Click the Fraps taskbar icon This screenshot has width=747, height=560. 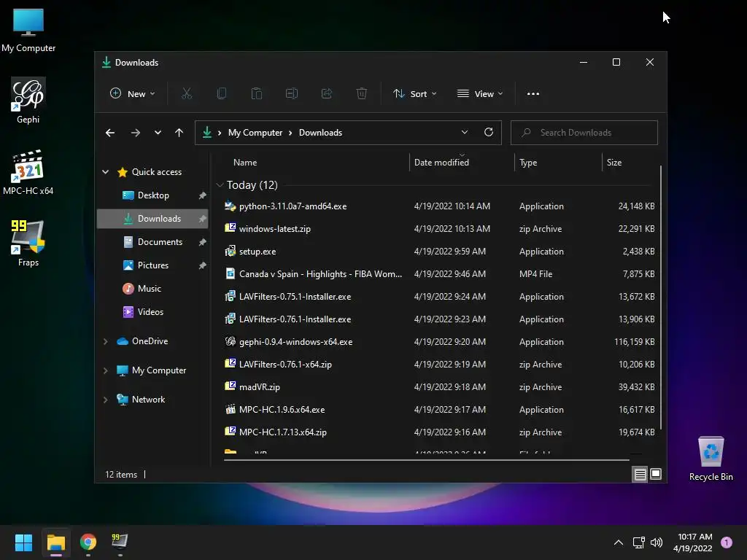click(120, 542)
